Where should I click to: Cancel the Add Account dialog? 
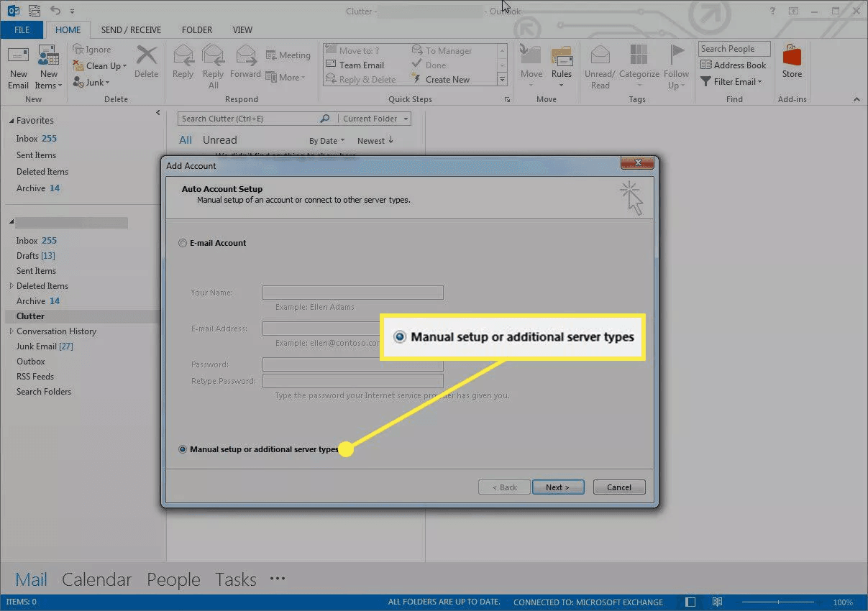point(618,487)
